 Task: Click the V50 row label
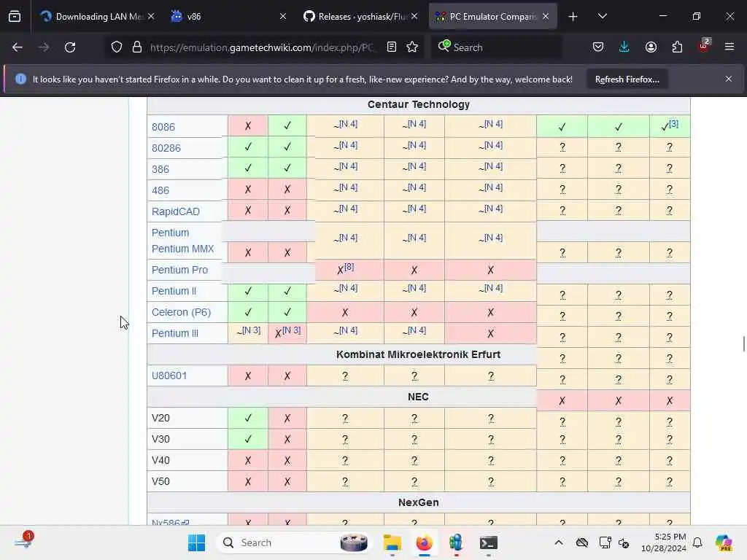coord(160,481)
